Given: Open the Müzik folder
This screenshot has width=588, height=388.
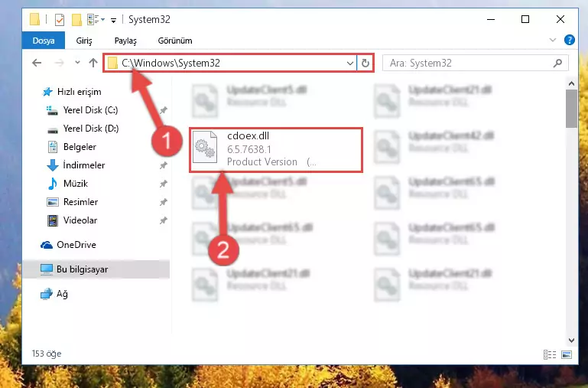Looking at the screenshot, I should (x=76, y=184).
